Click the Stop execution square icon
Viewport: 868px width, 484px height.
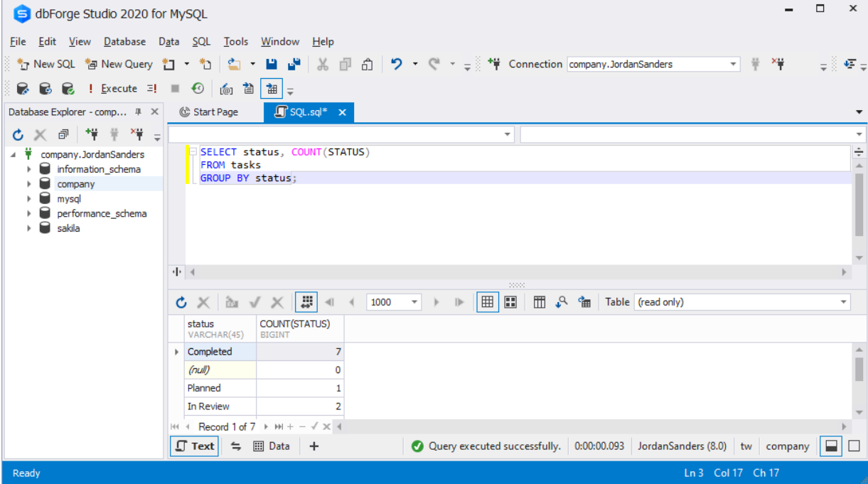pos(175,89)
